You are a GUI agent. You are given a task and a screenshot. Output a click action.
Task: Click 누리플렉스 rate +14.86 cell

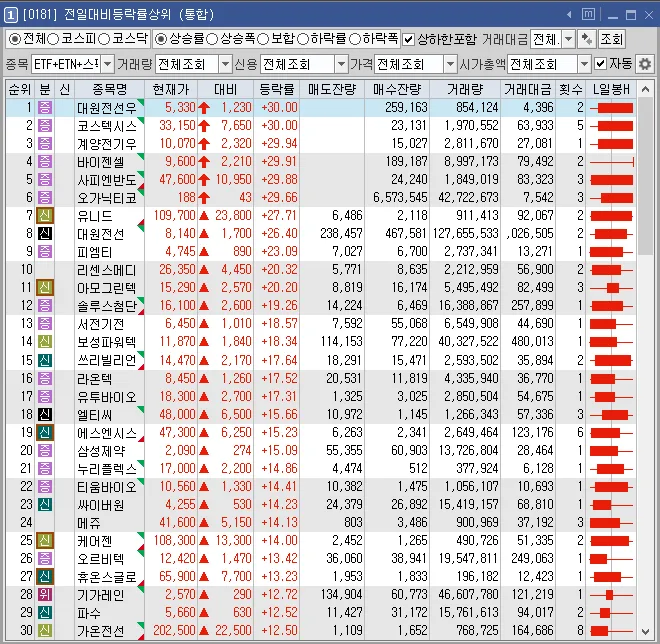pyautogui.click(x=279, y=468)
